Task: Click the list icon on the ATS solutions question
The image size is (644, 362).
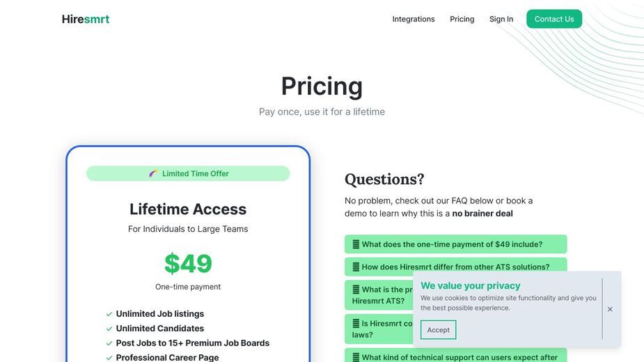Action: (356, 267)
